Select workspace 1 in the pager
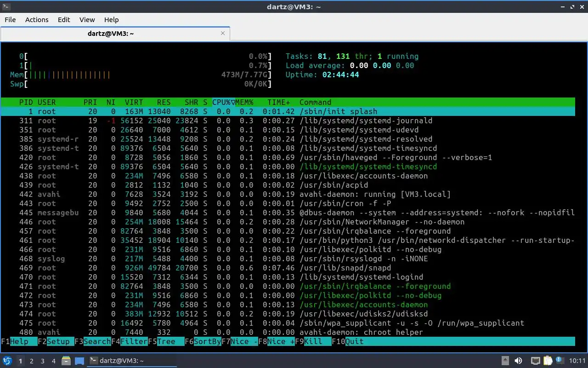This screenshot has width=588, height=368. [21, 361]
